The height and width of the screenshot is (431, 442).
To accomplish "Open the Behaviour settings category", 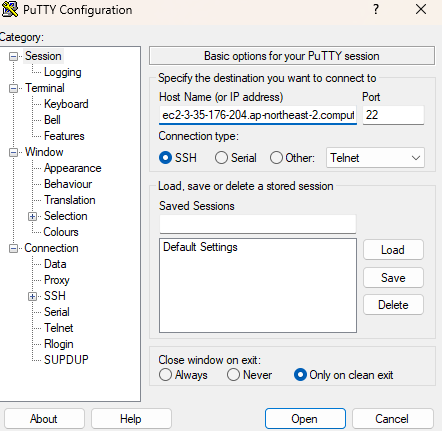I will pyautogui.click(x=68, y=184).
